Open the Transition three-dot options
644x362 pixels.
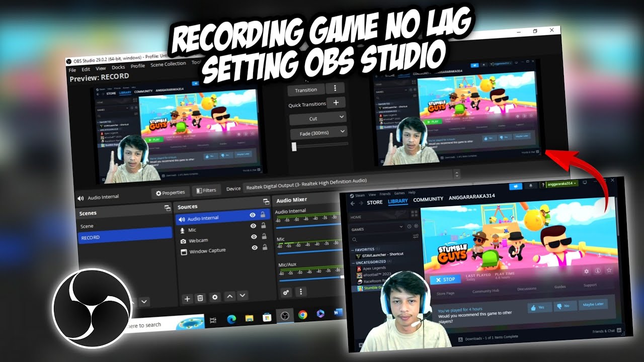[335, 88]
